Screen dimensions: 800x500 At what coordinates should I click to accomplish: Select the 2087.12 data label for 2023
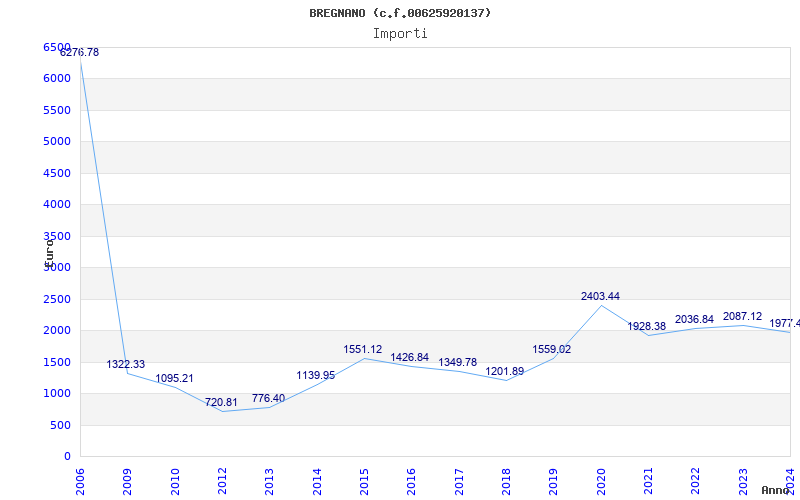point(742,316)
